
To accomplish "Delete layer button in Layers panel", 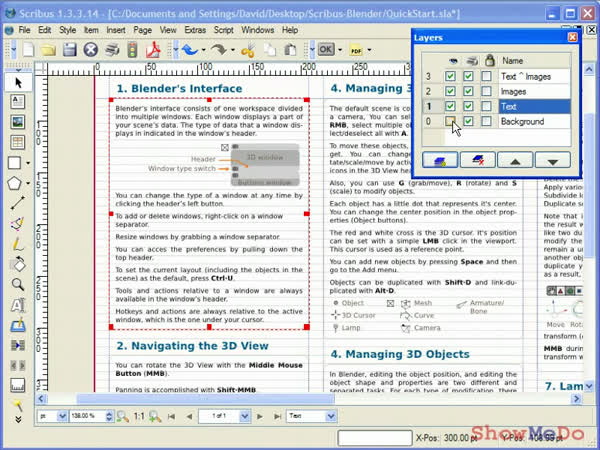I will pyautogui.click(x=478, y=160).
